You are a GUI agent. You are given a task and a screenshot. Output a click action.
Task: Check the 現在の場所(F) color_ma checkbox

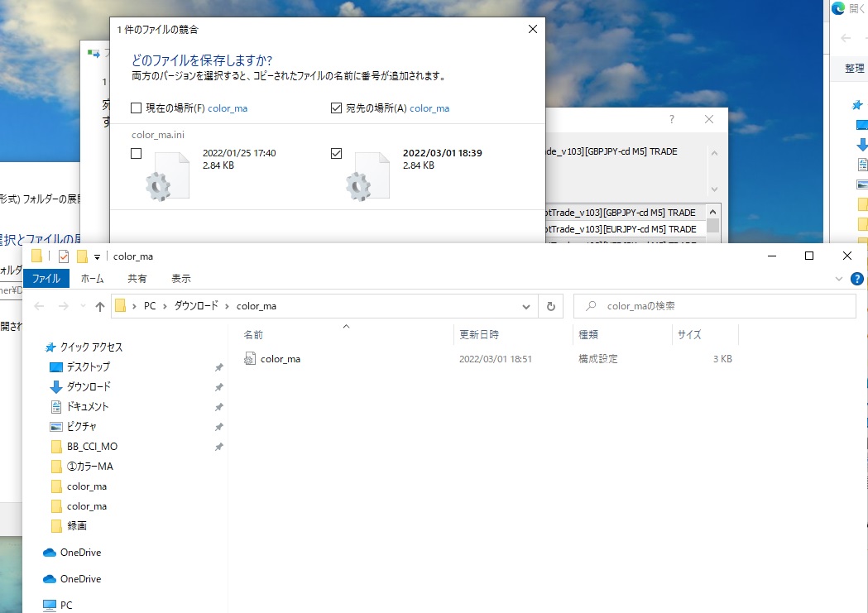[137, 108]
